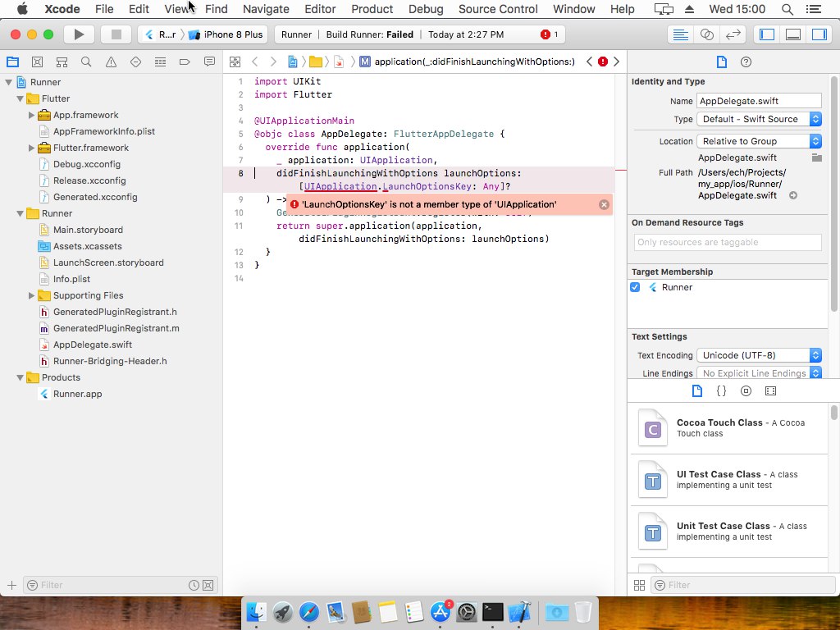This screenshot has height=630, width=840.
Task: Stop the running task in the toolbar
Action: (116, 34)
